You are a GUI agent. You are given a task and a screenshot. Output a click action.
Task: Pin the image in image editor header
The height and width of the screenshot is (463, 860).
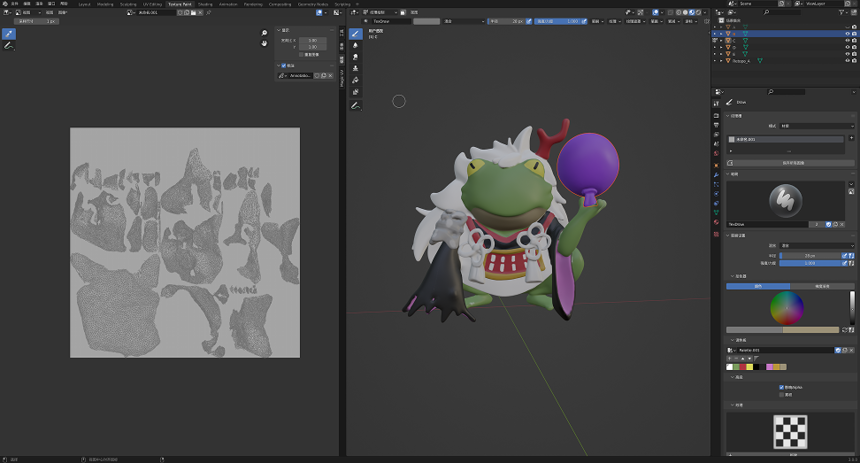pos(208,12)
